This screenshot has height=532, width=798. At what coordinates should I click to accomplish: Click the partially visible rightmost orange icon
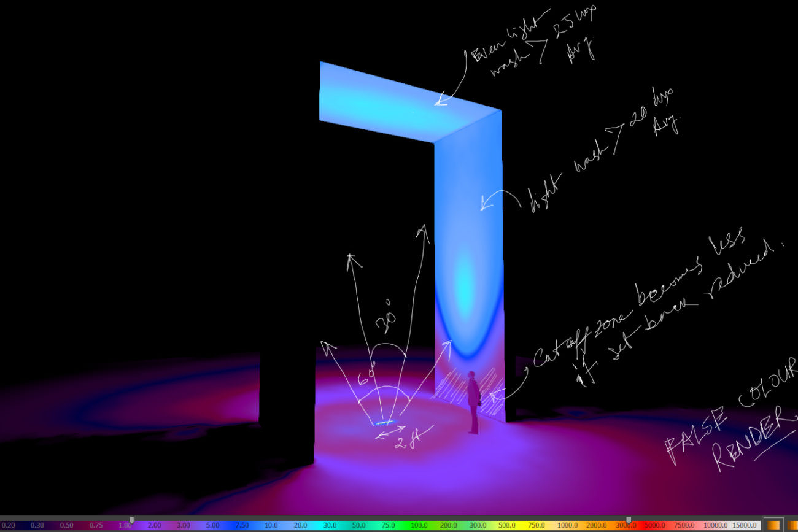792,525
